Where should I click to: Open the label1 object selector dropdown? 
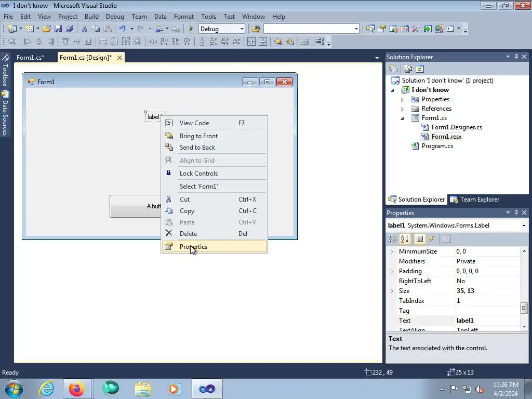pyautogui.click(x=524, y=225)
